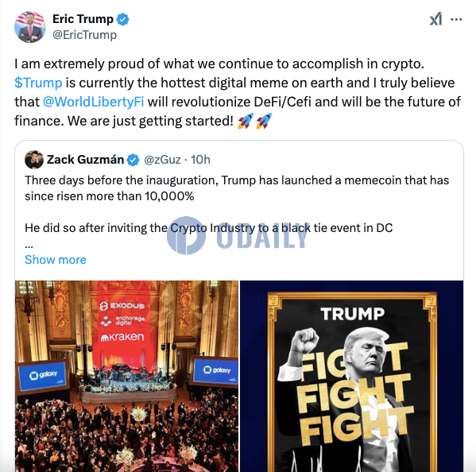Image resolution: width=476 pixels, height=472 pixels.
Task: Click the quoted tweet text body
Action: click(x=237, y=204)
